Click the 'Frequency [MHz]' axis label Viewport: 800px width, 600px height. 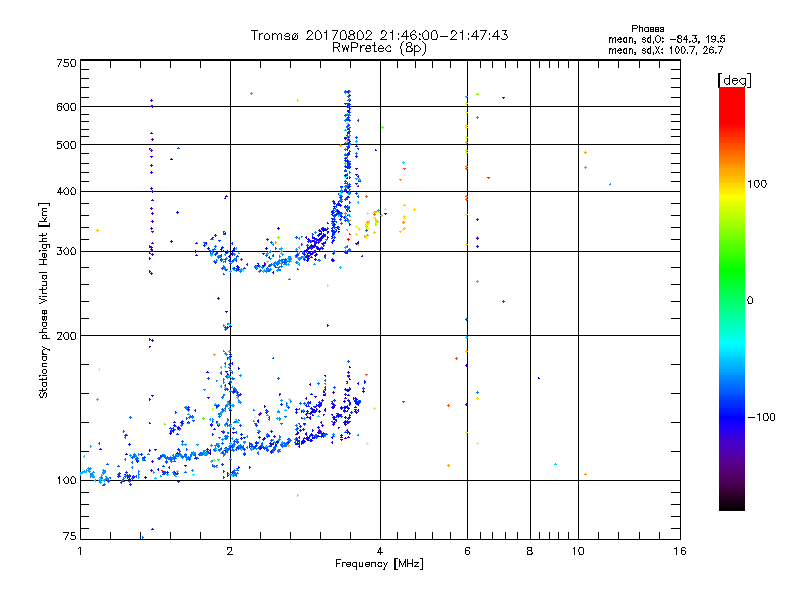point(379,564)
